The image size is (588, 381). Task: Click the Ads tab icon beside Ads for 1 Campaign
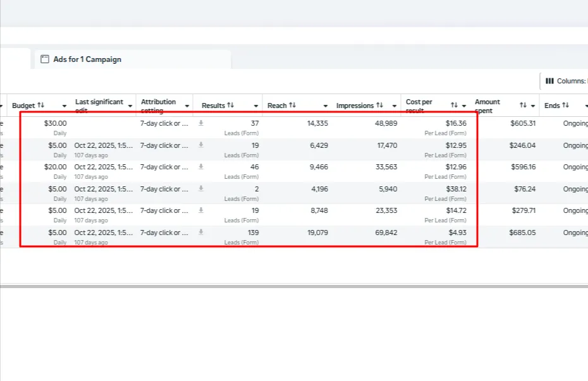pos(45,59)
